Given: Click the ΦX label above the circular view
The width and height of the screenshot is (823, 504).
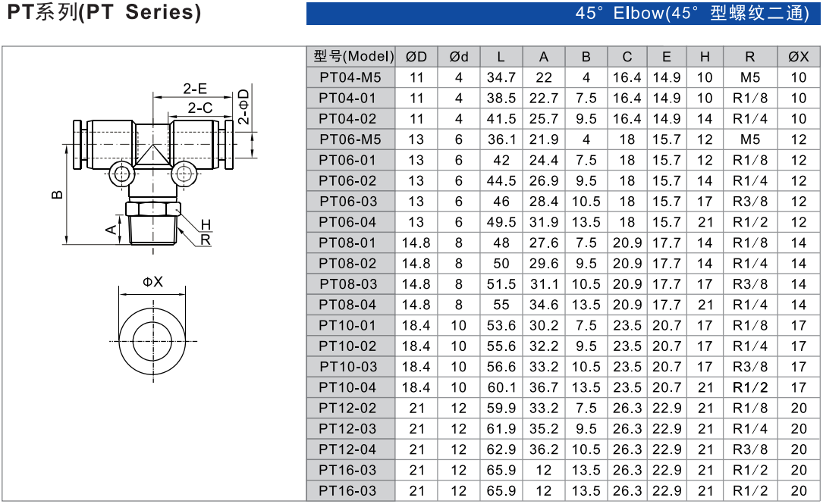Looking at the screenshot, I should (152, 282).
